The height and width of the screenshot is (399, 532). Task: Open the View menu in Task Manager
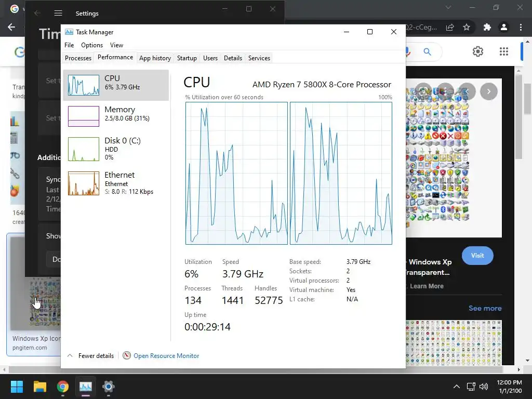point(116,45)
